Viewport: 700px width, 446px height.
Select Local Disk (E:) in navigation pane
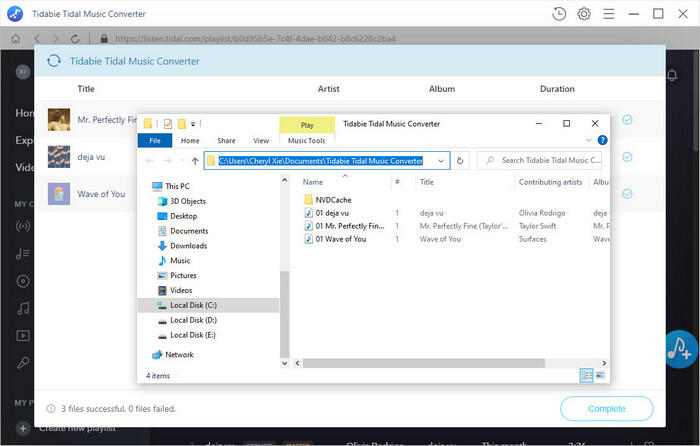[193, 335]
